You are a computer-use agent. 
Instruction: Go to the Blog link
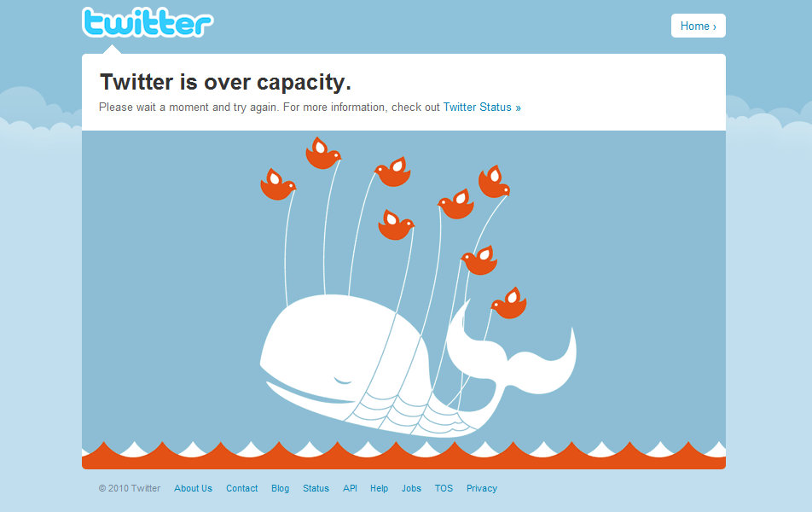pyautogui.click(x=280, y=488)
